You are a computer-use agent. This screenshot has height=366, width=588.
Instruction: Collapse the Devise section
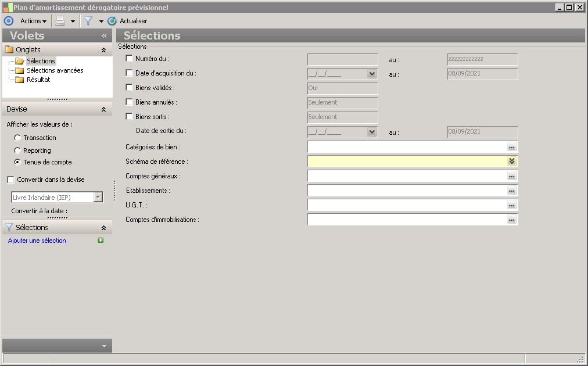[x=103, y=109]
